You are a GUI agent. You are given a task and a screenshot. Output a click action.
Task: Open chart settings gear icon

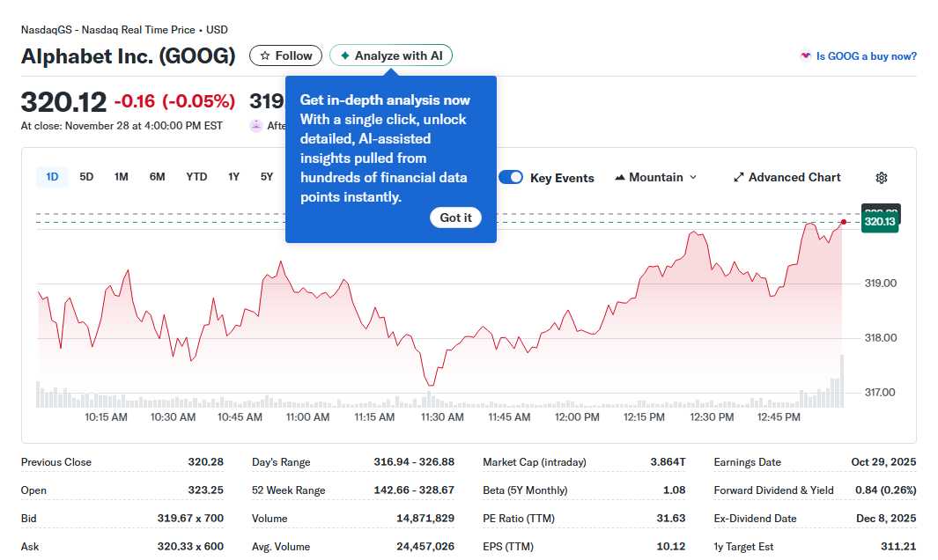[x=881, y=178]
